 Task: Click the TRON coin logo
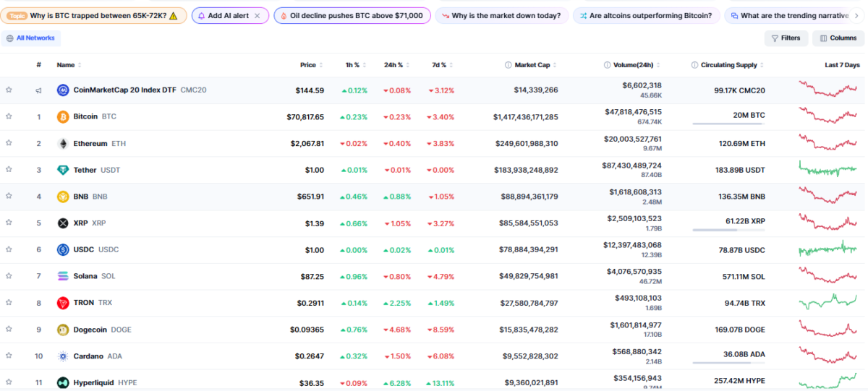pos(63,303)
